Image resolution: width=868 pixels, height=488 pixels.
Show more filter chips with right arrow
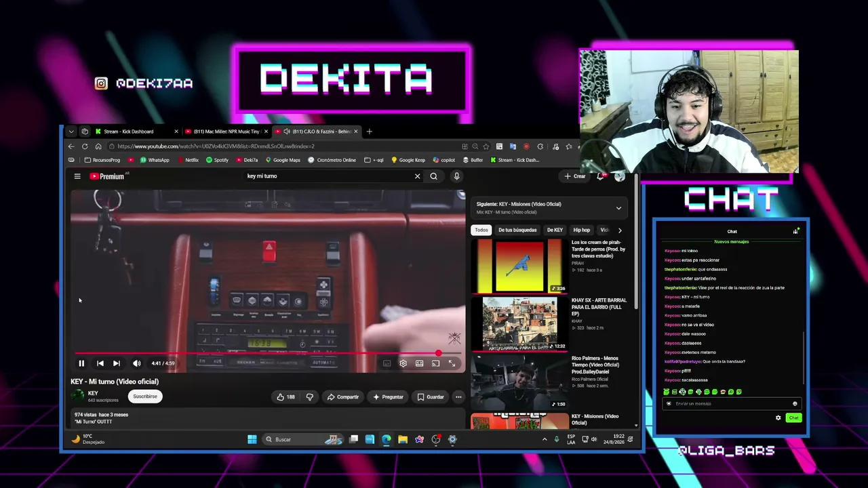coord(619,230)
